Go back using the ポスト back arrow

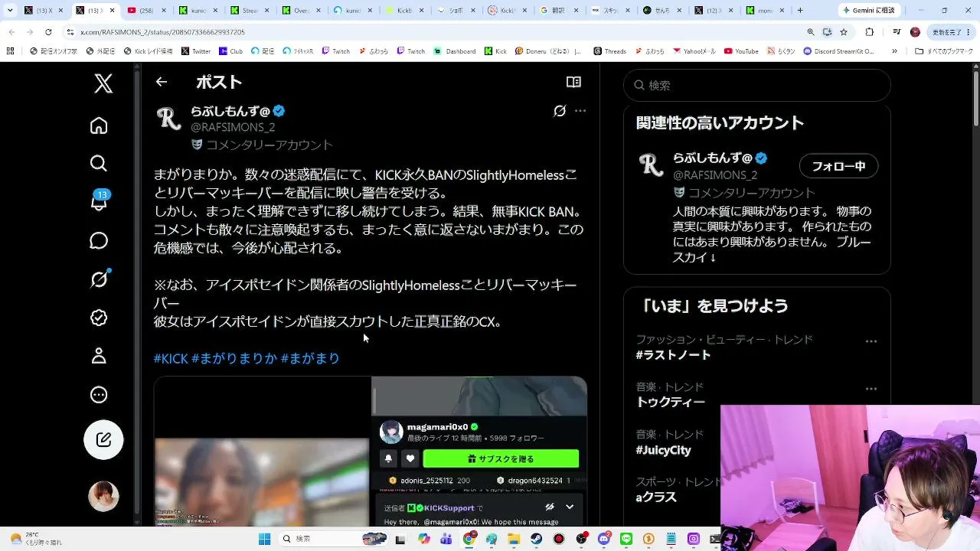[x=161, y=82]
